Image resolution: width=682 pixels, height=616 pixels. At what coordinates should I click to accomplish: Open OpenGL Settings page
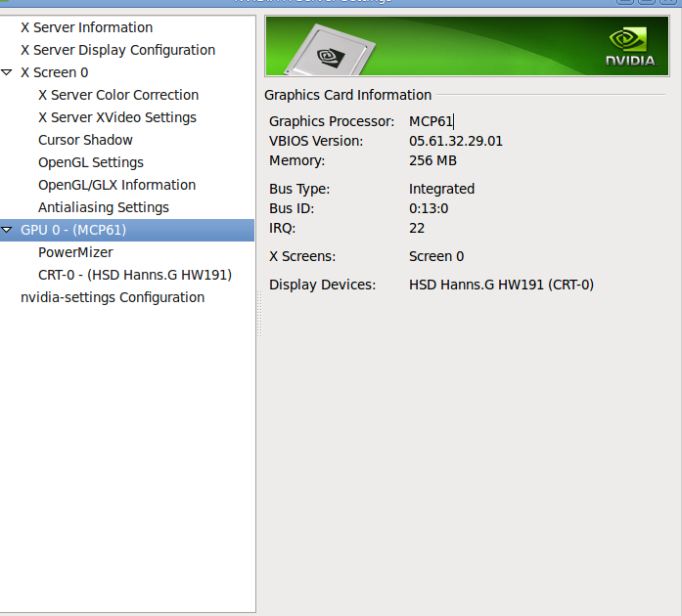91,162
